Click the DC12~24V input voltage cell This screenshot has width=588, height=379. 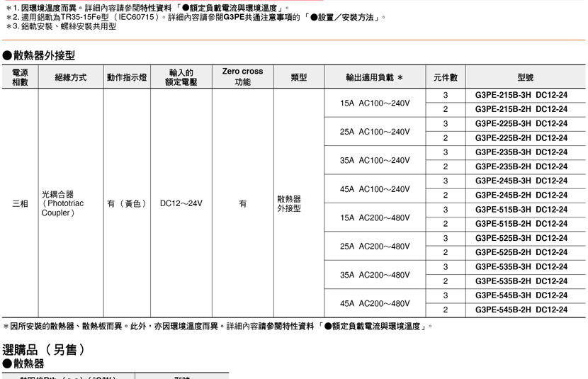pyautogui.click(x=181, y=203)
